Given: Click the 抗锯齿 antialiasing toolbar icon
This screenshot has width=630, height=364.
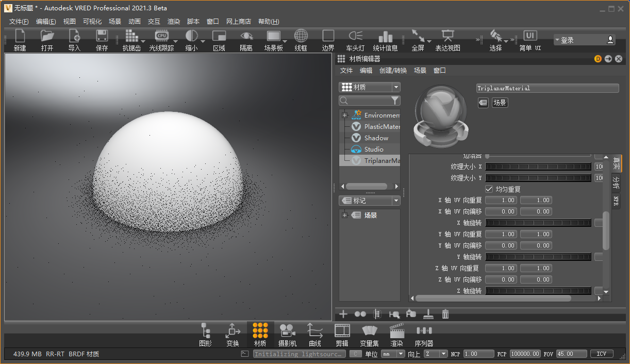Looking at the screenshot, I should pos(131,36).
